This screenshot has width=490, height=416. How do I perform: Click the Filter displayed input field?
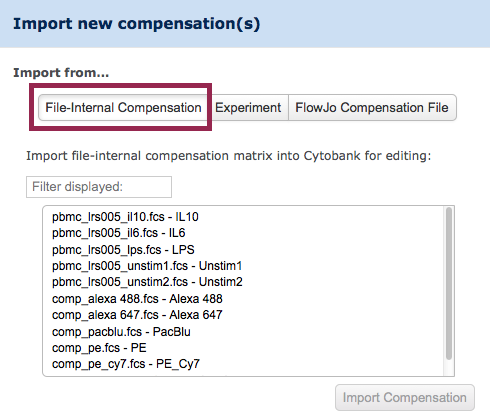pyautogui.click(x=99, y=187)
